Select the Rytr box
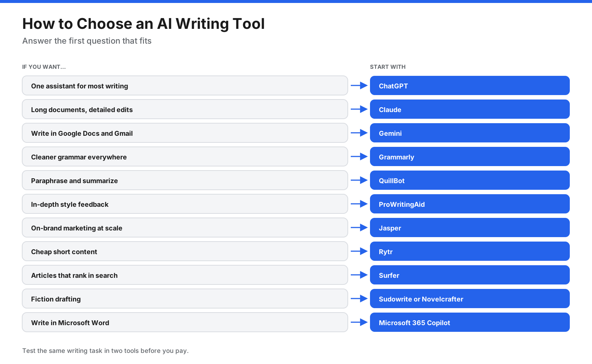Viewport: 592px width, 364px height. point(470,251)
